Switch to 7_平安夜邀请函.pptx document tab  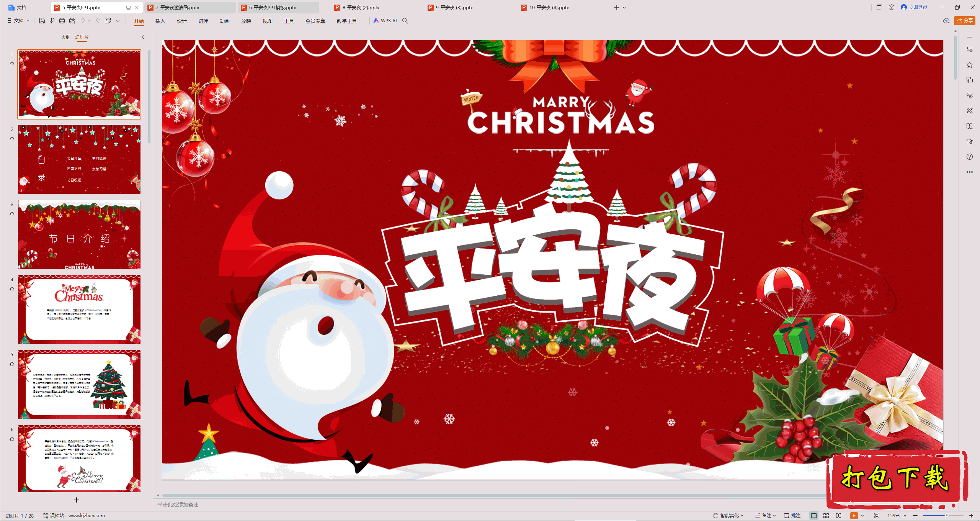190,7
